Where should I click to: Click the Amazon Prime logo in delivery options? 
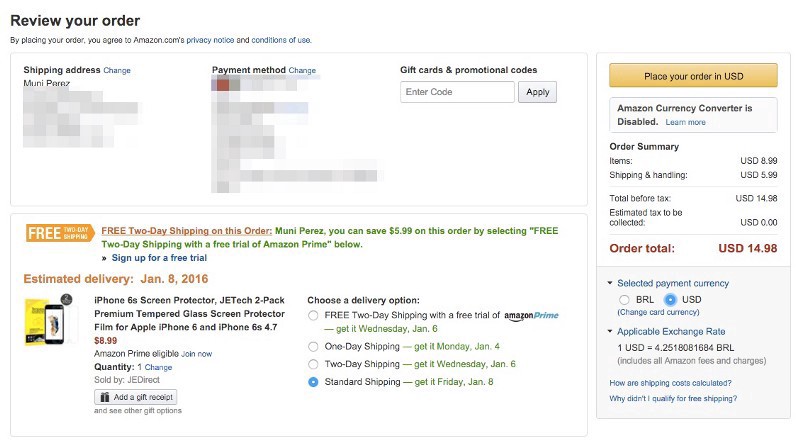(531, 315)
